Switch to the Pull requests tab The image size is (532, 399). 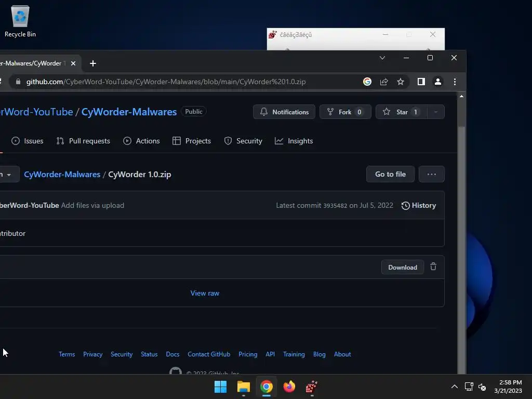tap(83, 141)
